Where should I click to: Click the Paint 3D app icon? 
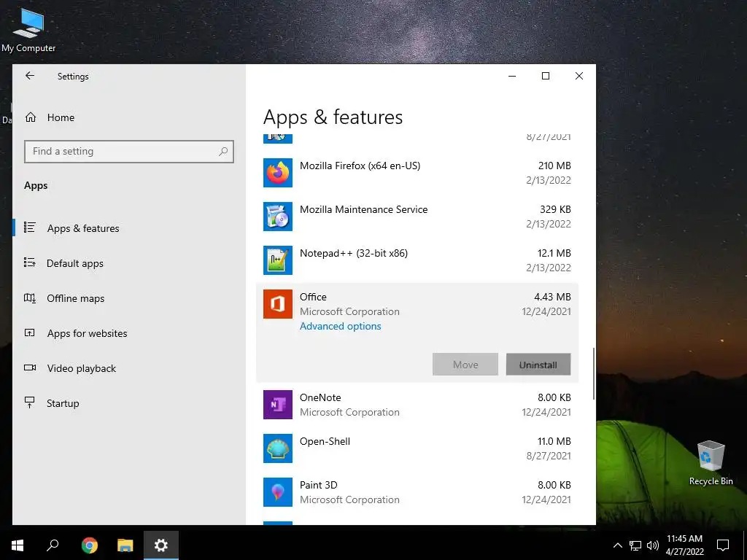278,492
